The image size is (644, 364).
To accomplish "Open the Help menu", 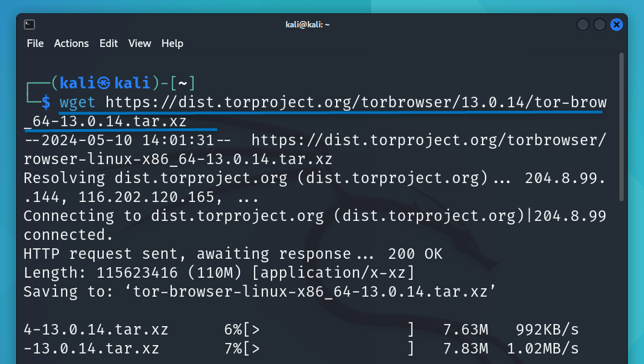I will point(172,43).
